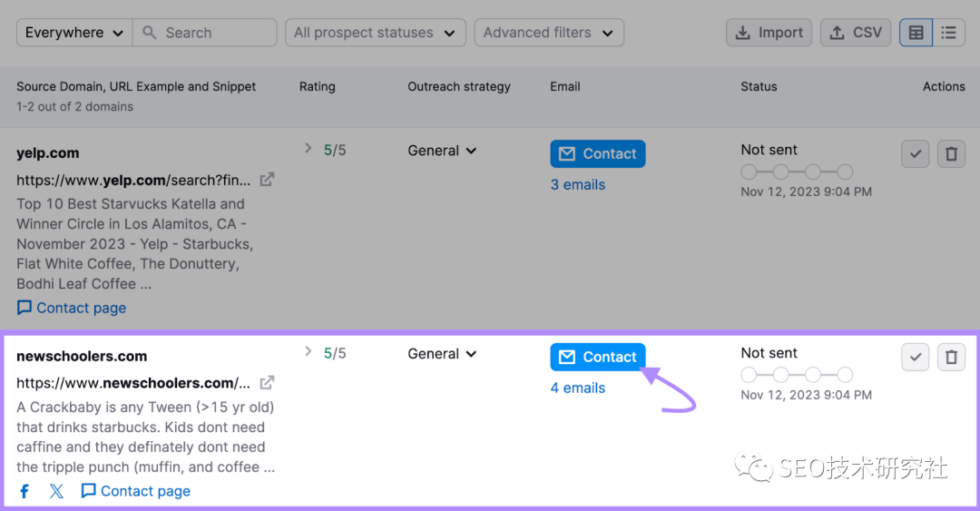This screenshot has height=511, width=980.
Task: Click the yelp.com Not sent status label
Action: tap(769, 150)
